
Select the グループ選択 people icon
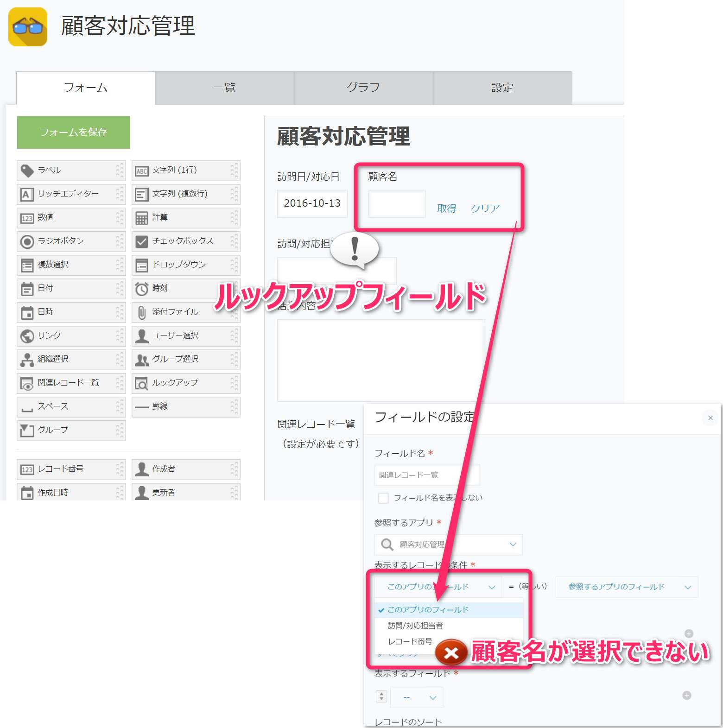[x=142, y=360]
